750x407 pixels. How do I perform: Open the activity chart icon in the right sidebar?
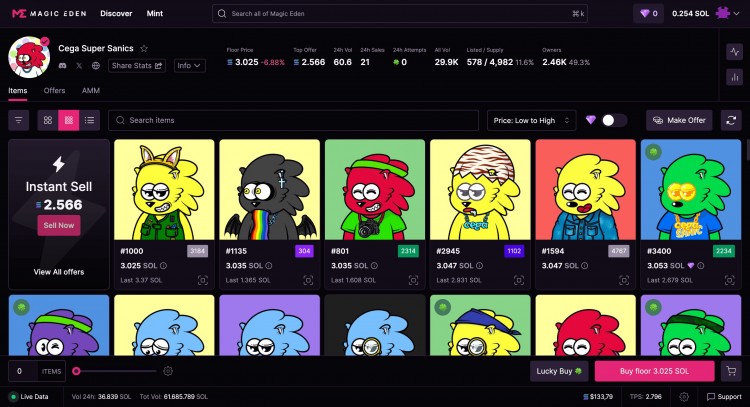734,52
